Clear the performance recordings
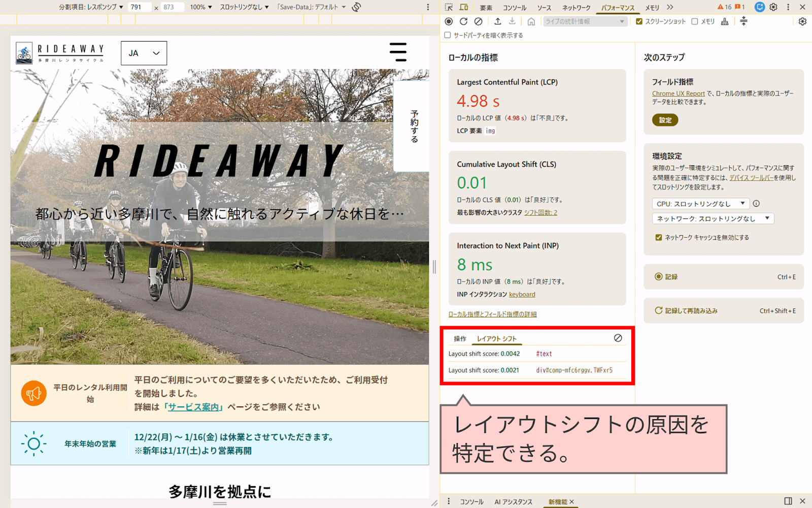This screenshot has height=508, width=812. point(478,21)
